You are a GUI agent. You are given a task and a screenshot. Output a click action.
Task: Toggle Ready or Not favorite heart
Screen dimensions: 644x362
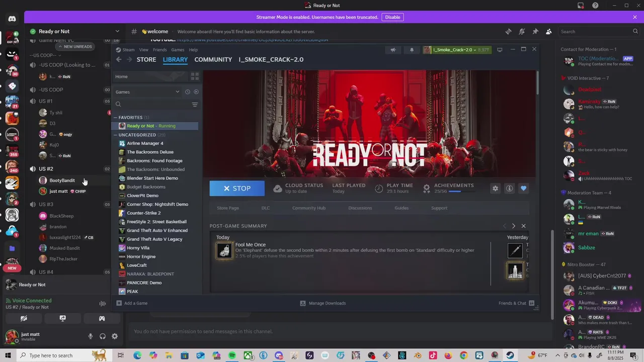tap(523, 188)
